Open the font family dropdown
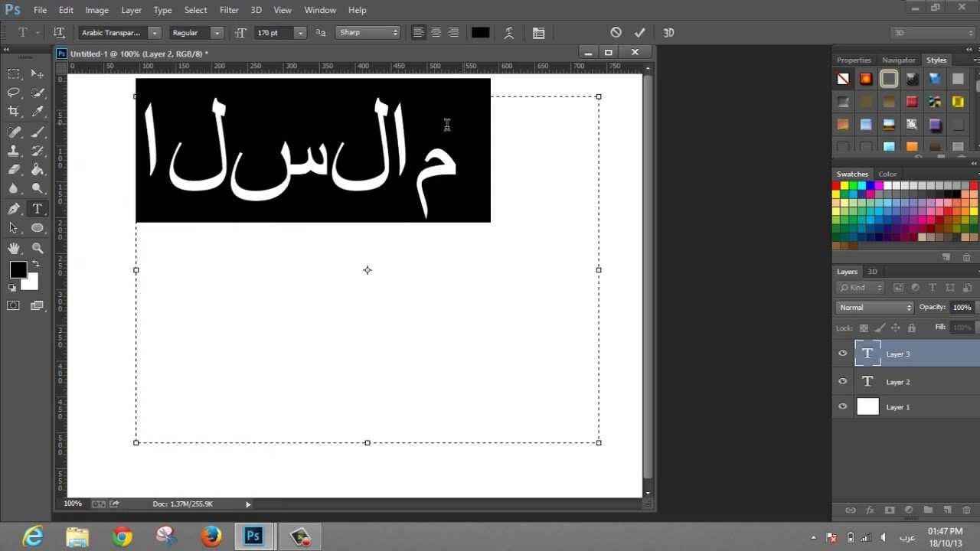 [155, 33]
